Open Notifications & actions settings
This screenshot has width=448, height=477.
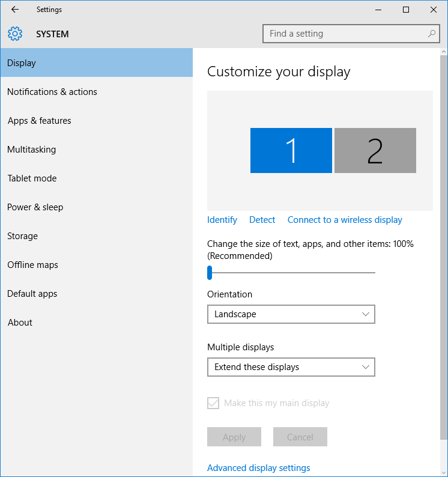52,92
